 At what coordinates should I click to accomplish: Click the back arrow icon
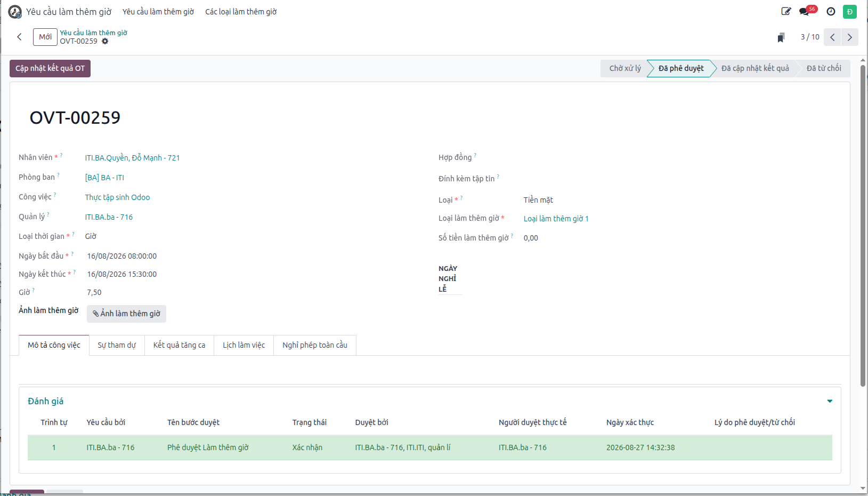point(20,37)
